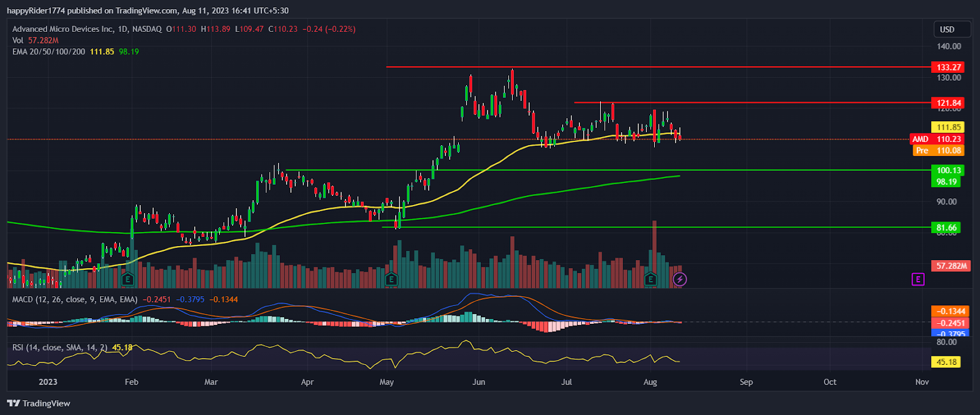980x415 pixels.
Task: Click the 2023 label on time axis
Action: click(48, 382)
